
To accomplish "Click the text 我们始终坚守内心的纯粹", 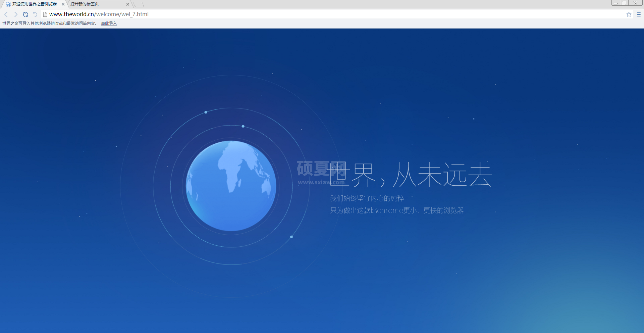I will point(367,198).
